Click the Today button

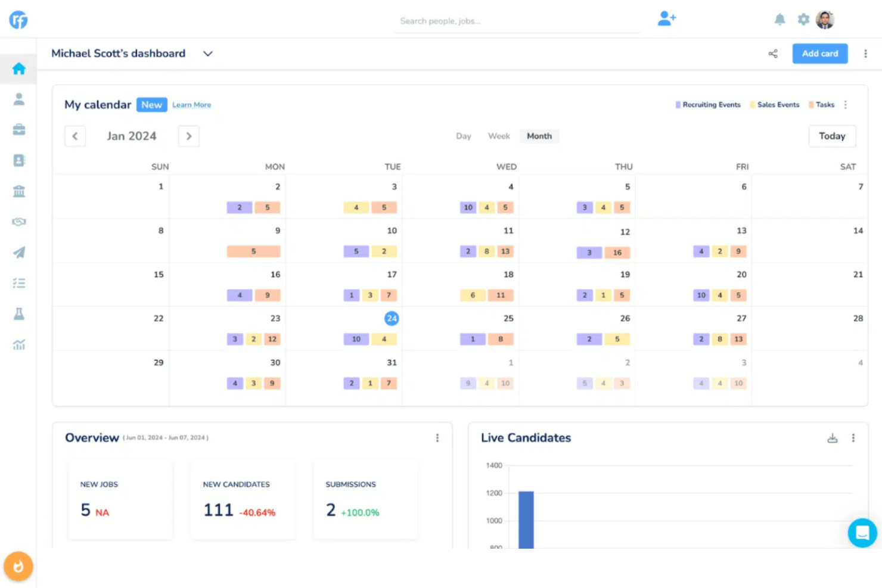tap(832, 136)
